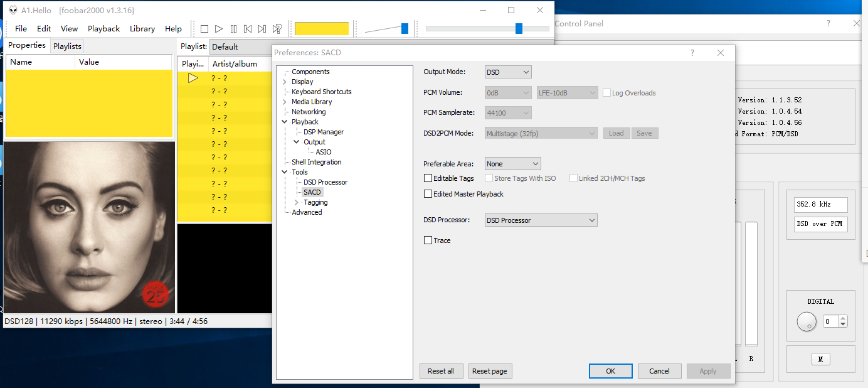Pause playback using the toolbar button
868x388 pixels.
tap(233, 29)
